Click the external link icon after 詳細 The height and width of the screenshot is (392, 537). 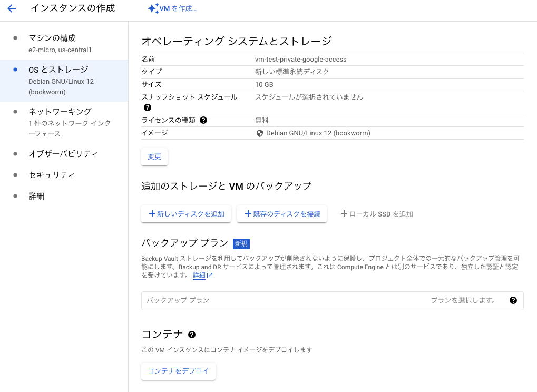click(x=210, y=276)
